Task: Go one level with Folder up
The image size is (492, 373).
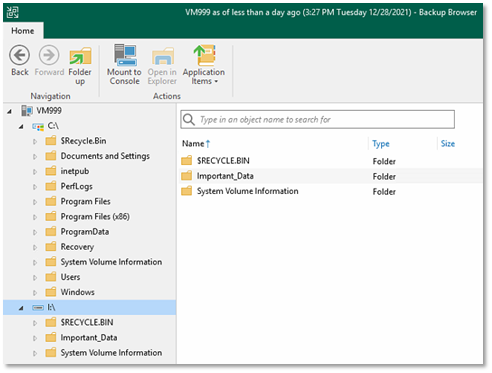Action: (80, 66)
